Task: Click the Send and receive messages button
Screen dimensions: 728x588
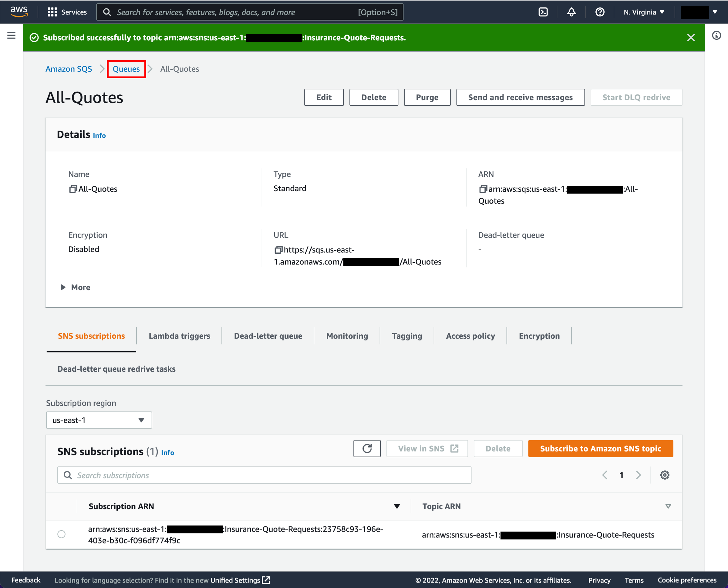Action: pos(520,96)
